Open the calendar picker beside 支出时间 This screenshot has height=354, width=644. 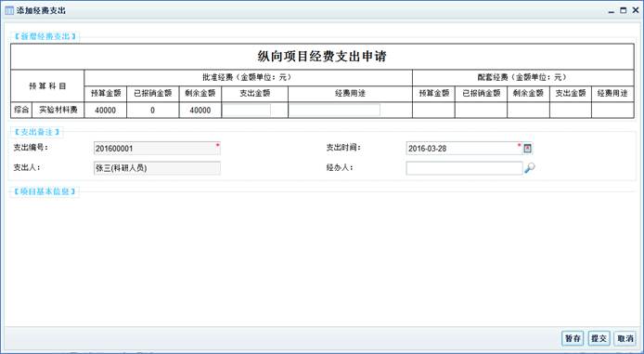pyautogui.click(x=528, y=149)
